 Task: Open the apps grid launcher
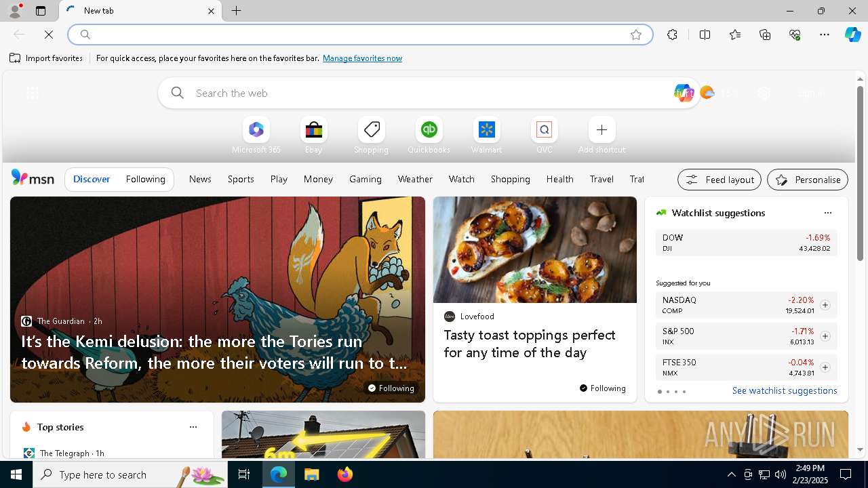[33, 93]
